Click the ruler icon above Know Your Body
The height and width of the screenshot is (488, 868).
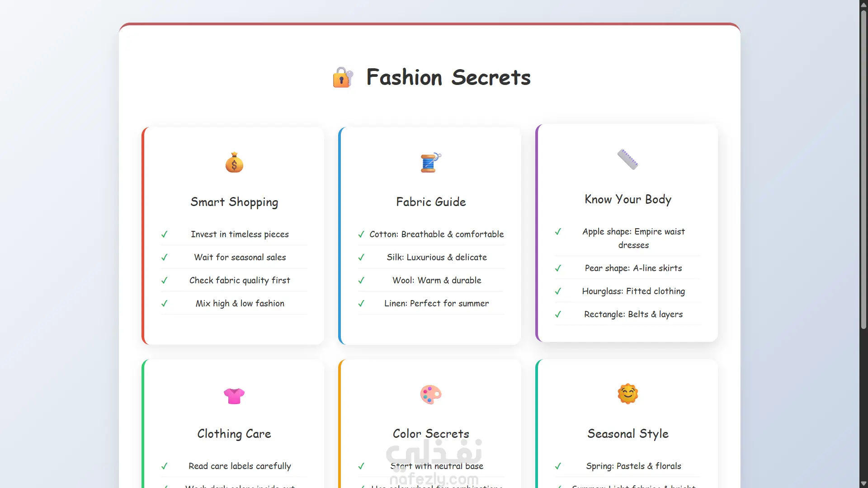pos(627,160)
